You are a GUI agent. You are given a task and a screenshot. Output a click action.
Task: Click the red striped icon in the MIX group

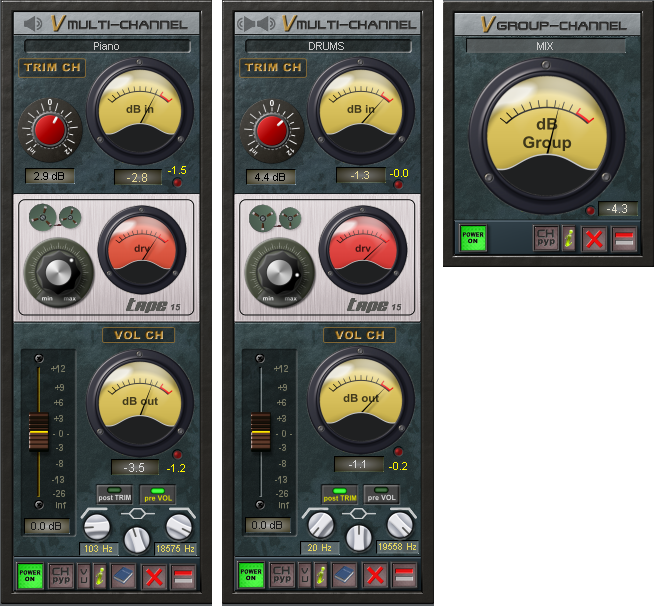tap(625, 237)
